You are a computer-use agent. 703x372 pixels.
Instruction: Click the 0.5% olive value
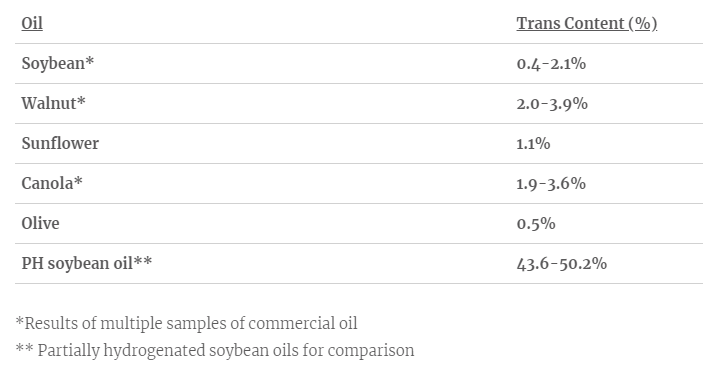(536, 224)
